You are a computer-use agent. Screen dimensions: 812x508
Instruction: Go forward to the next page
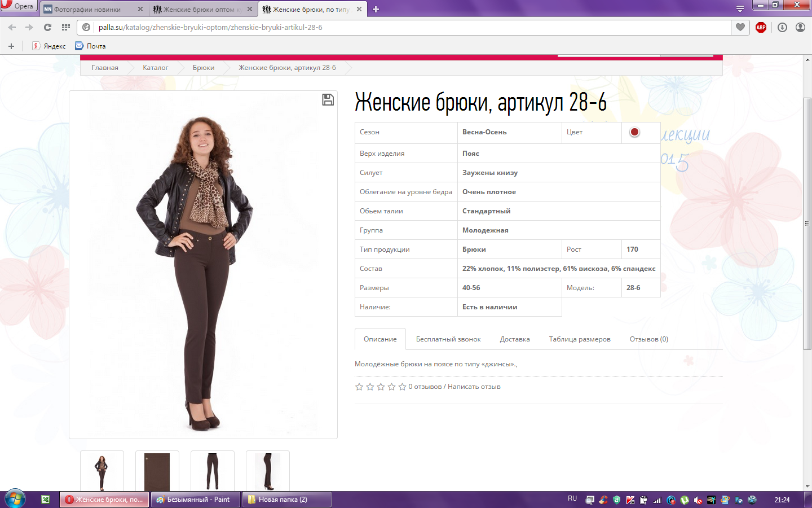click(29, 27)
